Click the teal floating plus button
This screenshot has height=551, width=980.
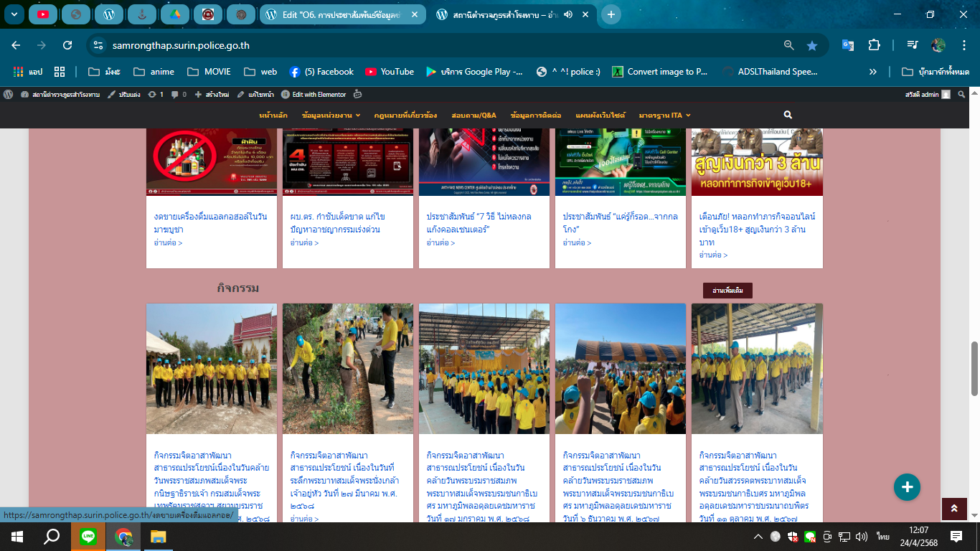907,487
